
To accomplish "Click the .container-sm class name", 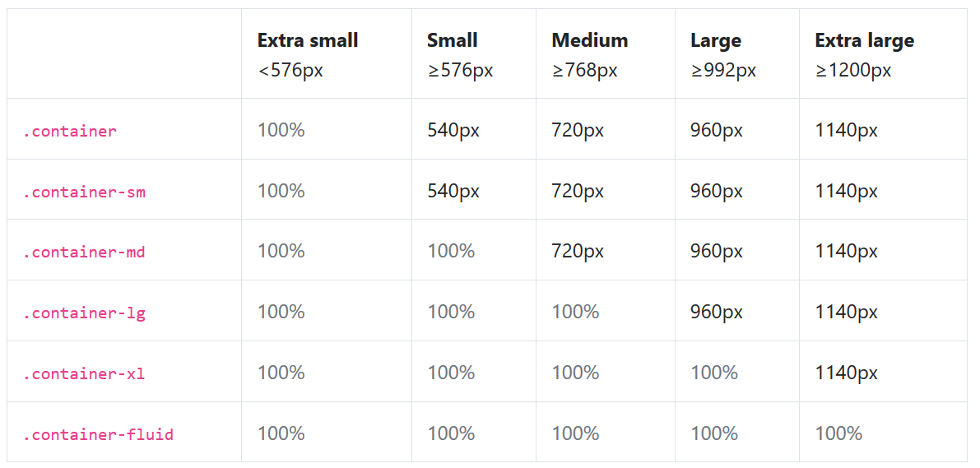I will coord(83,192).
